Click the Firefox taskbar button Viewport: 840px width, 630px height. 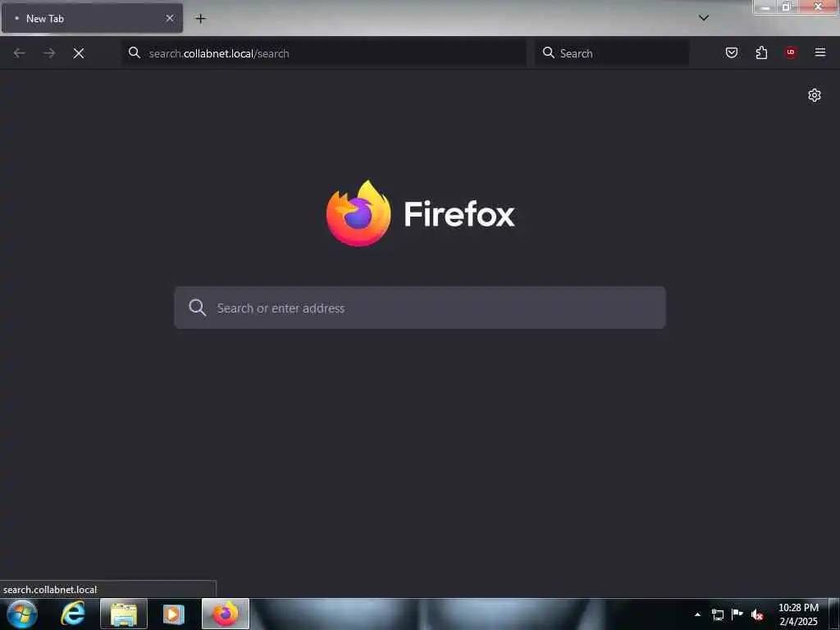tap(226, 614)
